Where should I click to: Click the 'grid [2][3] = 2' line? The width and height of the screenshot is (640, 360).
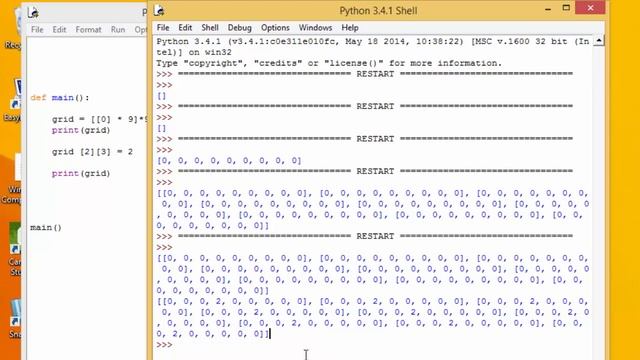coord(92,152)
